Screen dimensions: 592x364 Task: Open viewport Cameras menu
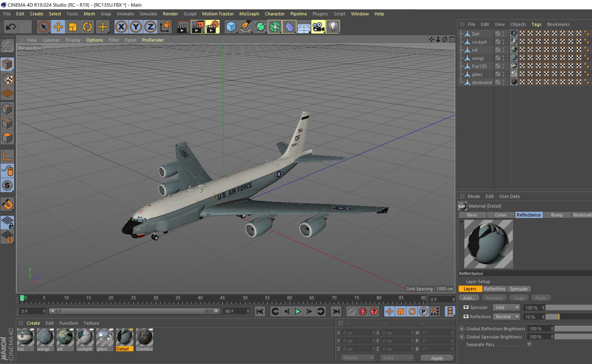(51, 40)
